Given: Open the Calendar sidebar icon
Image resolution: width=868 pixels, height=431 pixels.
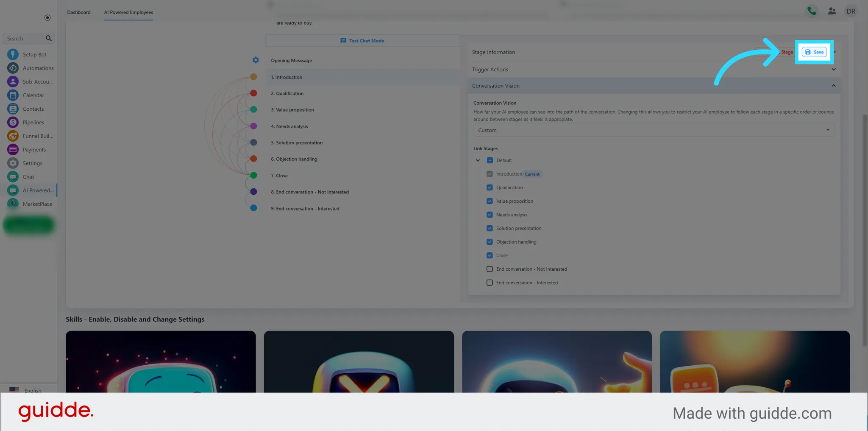Looking at the screenshot, I should point(13,95).
